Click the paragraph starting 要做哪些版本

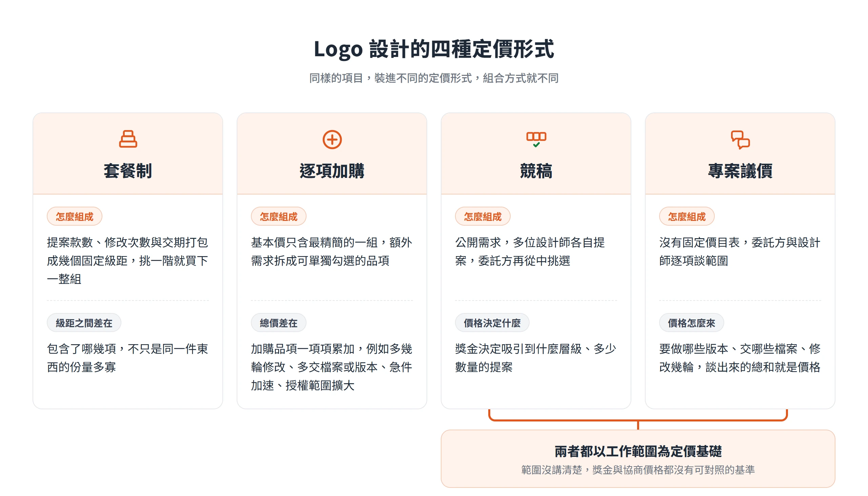pos(740,358)
